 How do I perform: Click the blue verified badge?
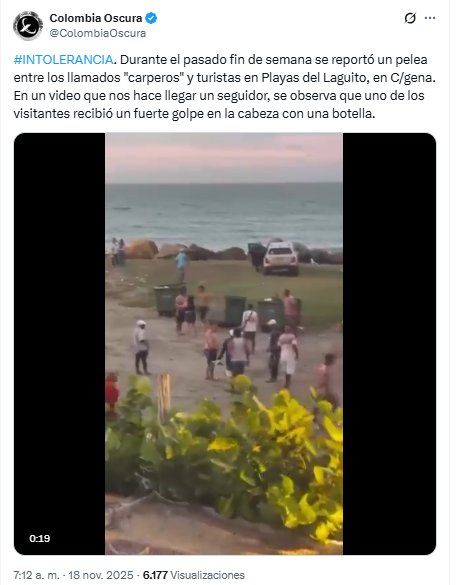[x=151, y=18]
